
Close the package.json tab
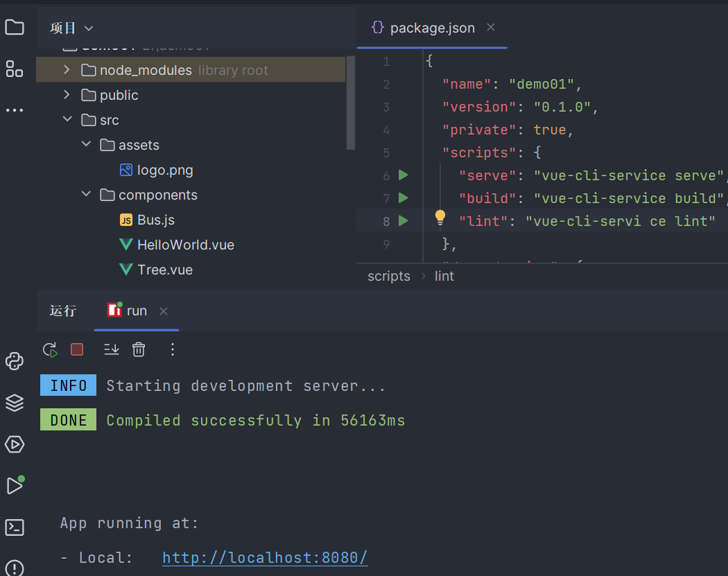pyautogui.click(x=491, y=28)
